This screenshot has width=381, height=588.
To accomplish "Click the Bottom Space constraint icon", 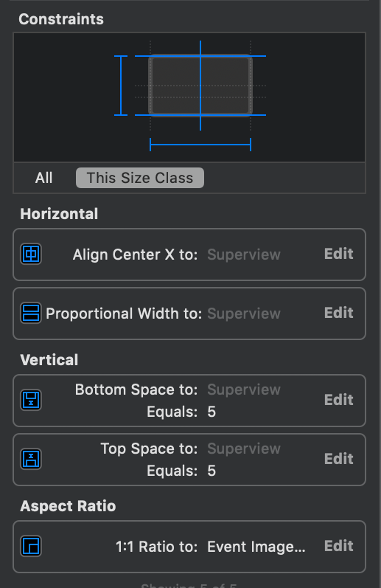I will click(x=31, y=400).
